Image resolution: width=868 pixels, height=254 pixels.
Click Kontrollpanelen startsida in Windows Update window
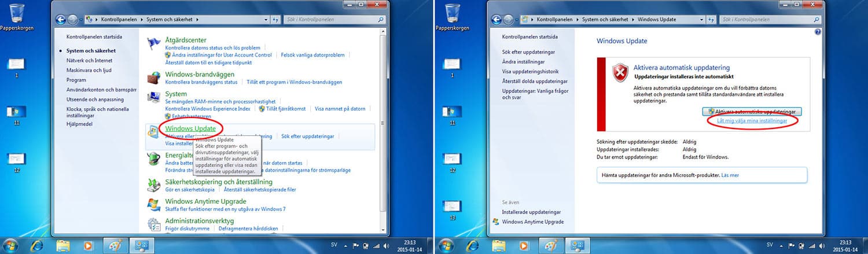pos(530,36)
